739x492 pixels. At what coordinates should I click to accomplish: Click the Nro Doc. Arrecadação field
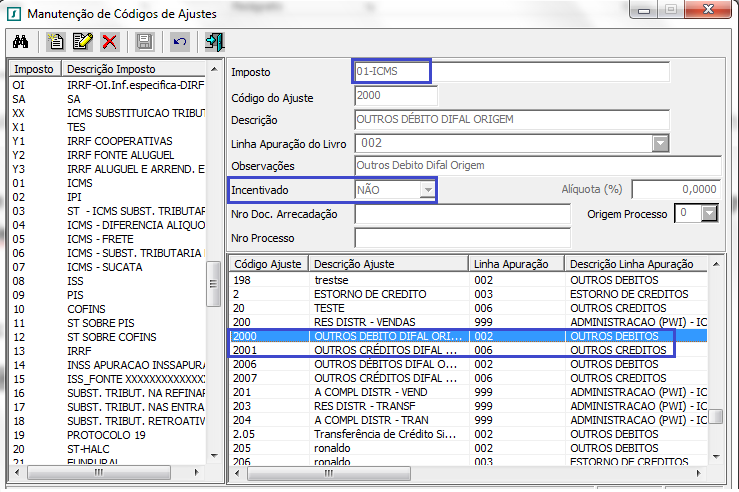pos(462,214)
